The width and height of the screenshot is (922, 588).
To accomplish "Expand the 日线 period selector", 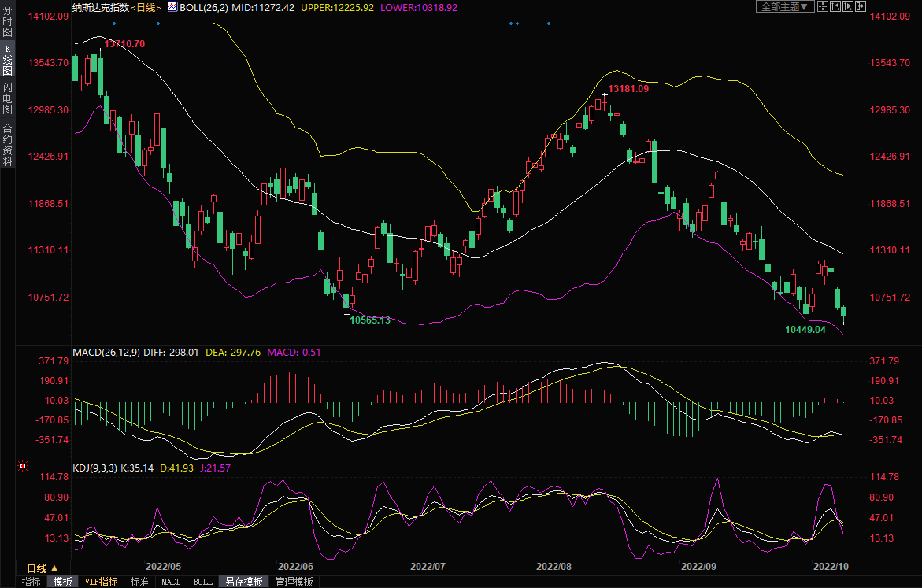I will click(x=43, y=568).
